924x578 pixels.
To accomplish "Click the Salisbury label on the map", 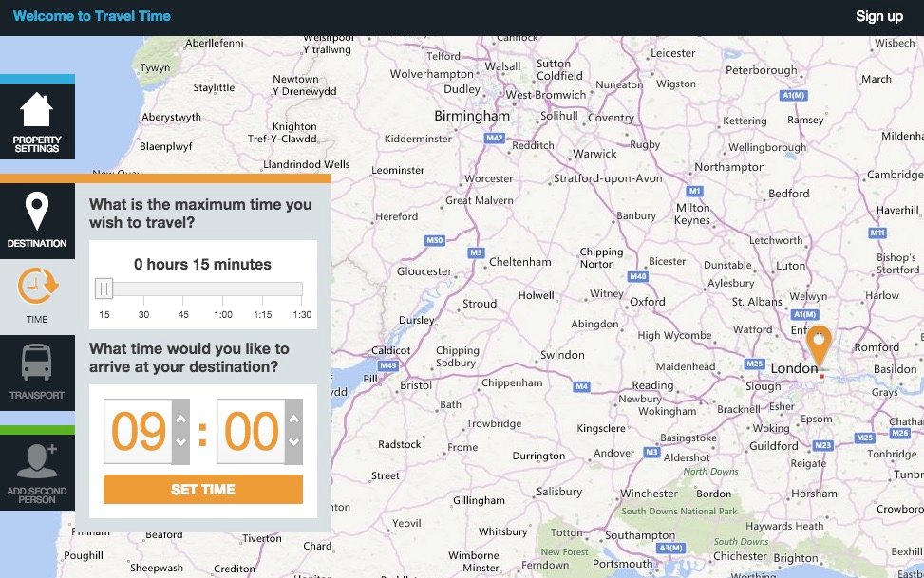I will point(559,492).
